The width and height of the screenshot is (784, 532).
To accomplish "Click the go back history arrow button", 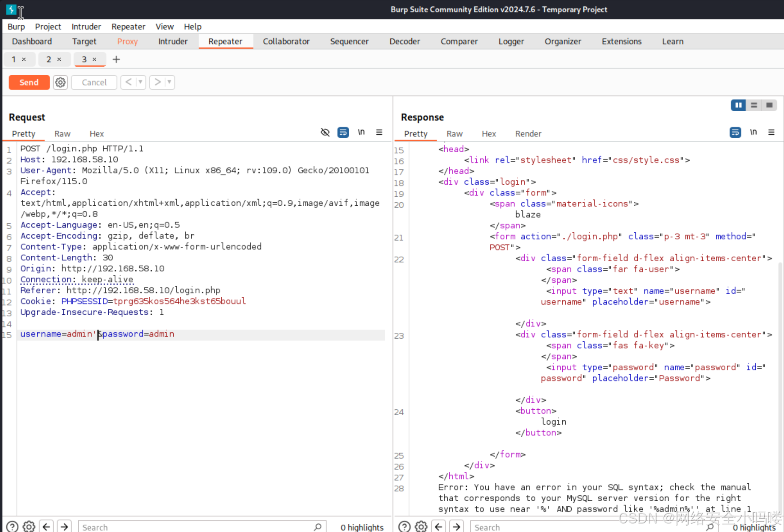I will [128, 82].
